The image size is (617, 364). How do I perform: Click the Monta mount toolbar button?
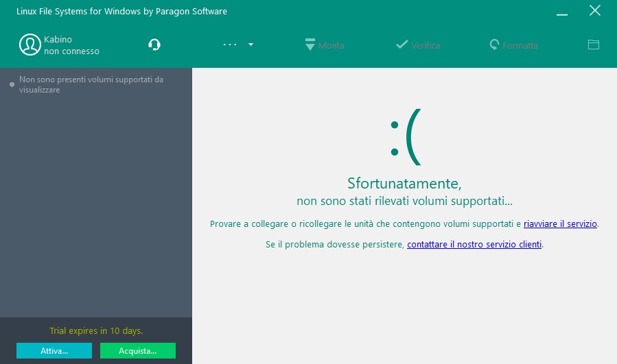tap(325, 45)
